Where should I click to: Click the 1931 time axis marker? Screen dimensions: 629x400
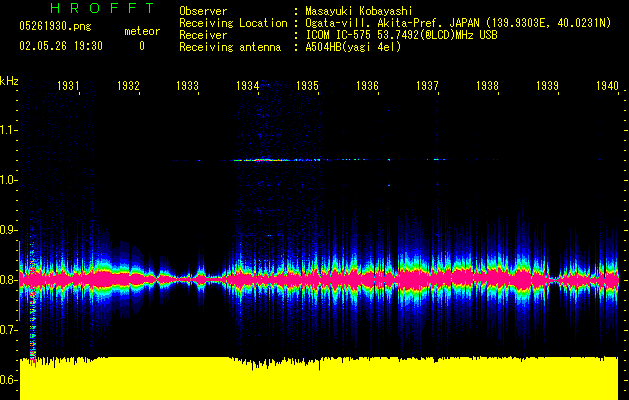(68, 85)
